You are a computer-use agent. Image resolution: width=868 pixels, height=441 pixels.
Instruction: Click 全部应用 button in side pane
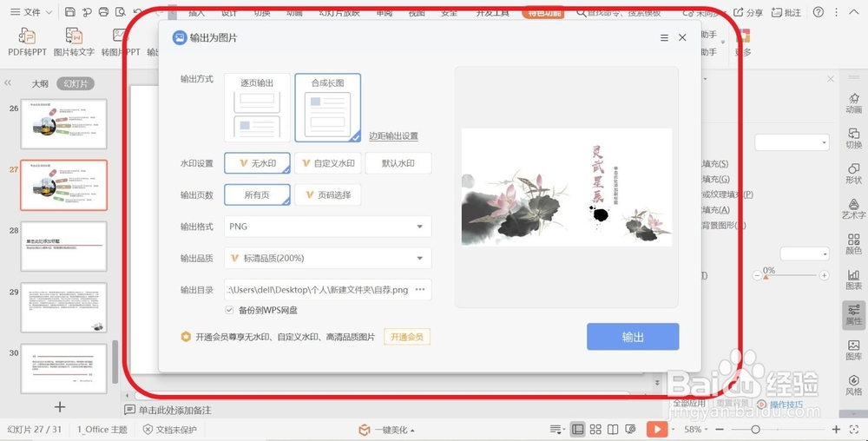[689, 404]
